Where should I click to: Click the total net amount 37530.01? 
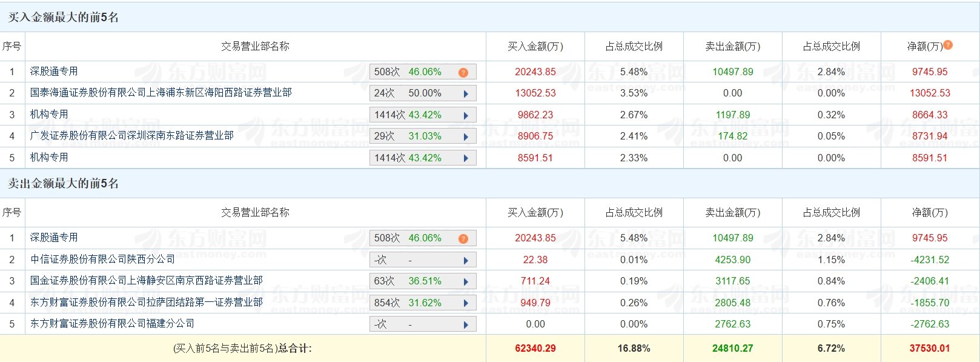pyautogui.click(x=929, y=349)
